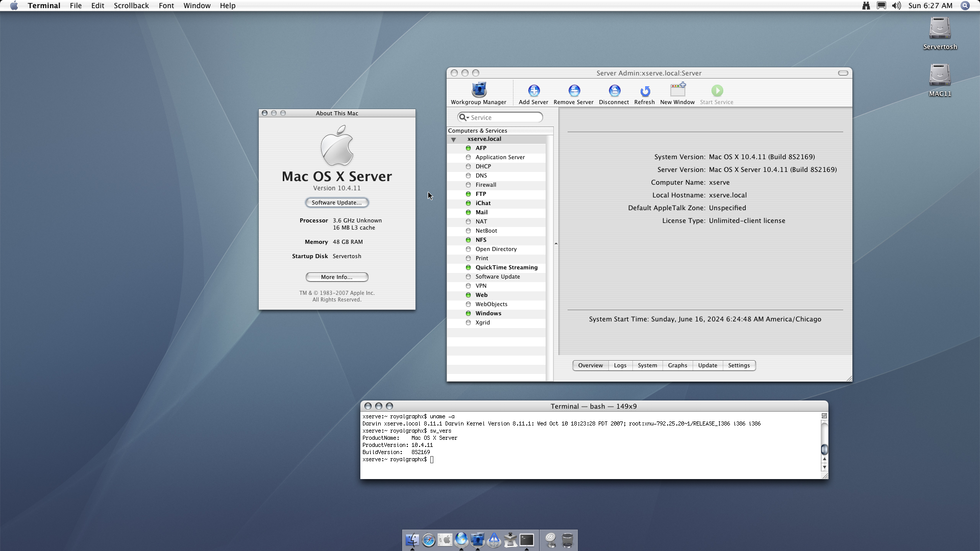Viewport: 980px width, 551px height.
Task: Open Spotlight search in menu bar
Action: (965, 6)
